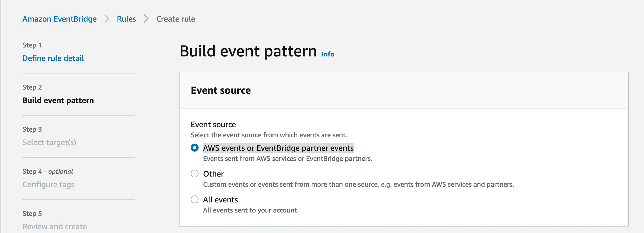Click the chevron after Amazon EventBridge

107,19
